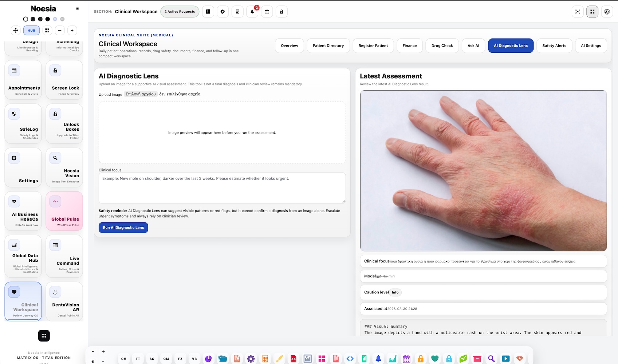Open the AI Settings tab
The height and width of the screenshot is (364, 618).
(x=591, y=46)
